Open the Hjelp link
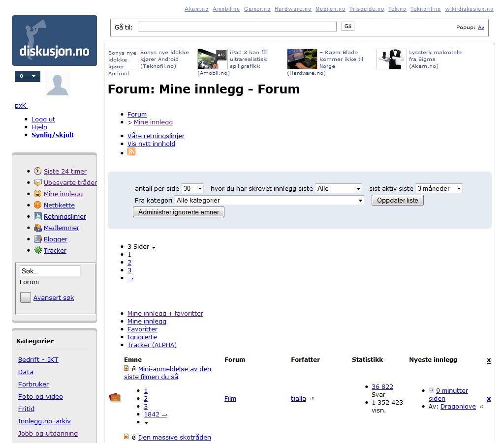 point(39,127)
